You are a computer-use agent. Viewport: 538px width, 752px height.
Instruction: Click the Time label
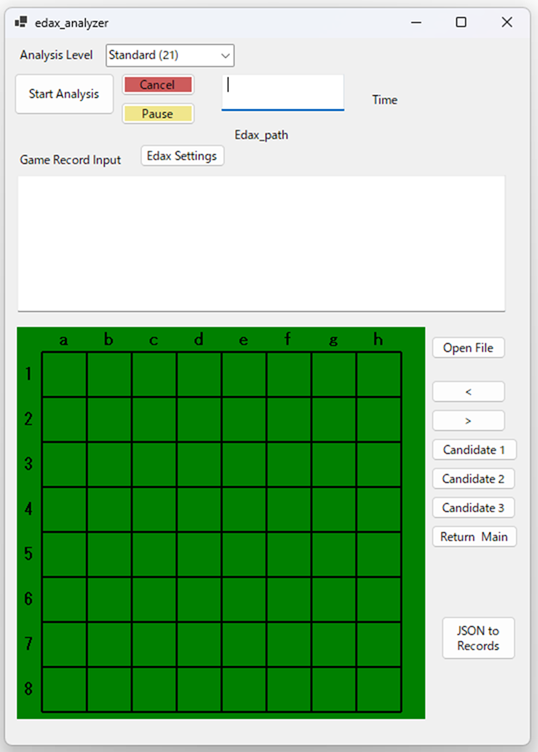(385, 100)
